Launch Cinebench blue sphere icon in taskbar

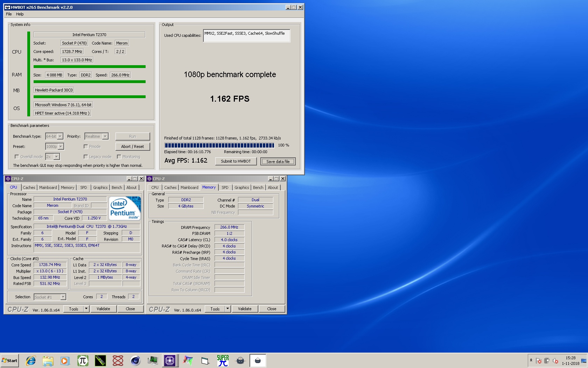pos(135,360)
